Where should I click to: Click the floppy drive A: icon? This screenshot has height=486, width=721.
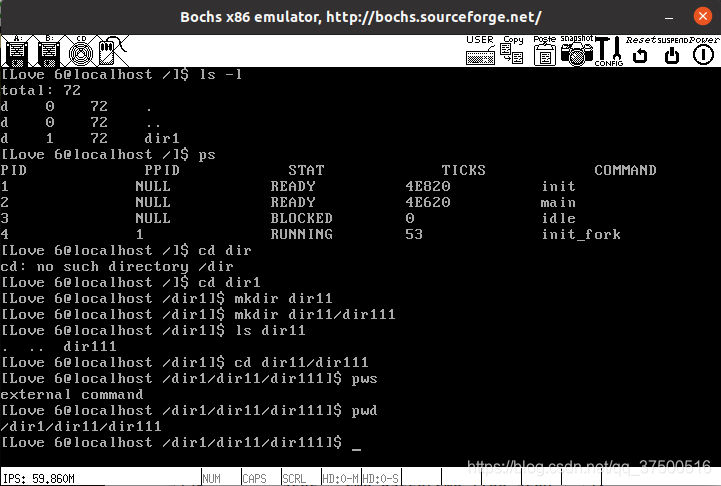17,51
